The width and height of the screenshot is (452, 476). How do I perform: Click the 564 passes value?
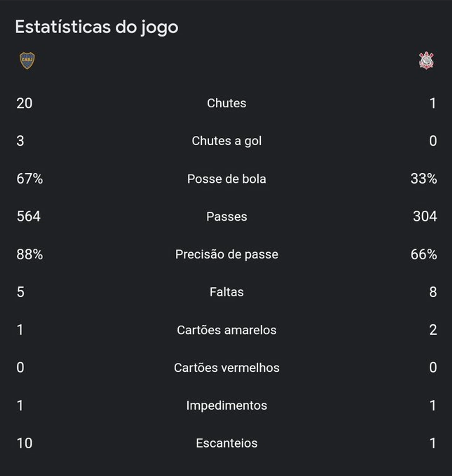tap(28, 217)
